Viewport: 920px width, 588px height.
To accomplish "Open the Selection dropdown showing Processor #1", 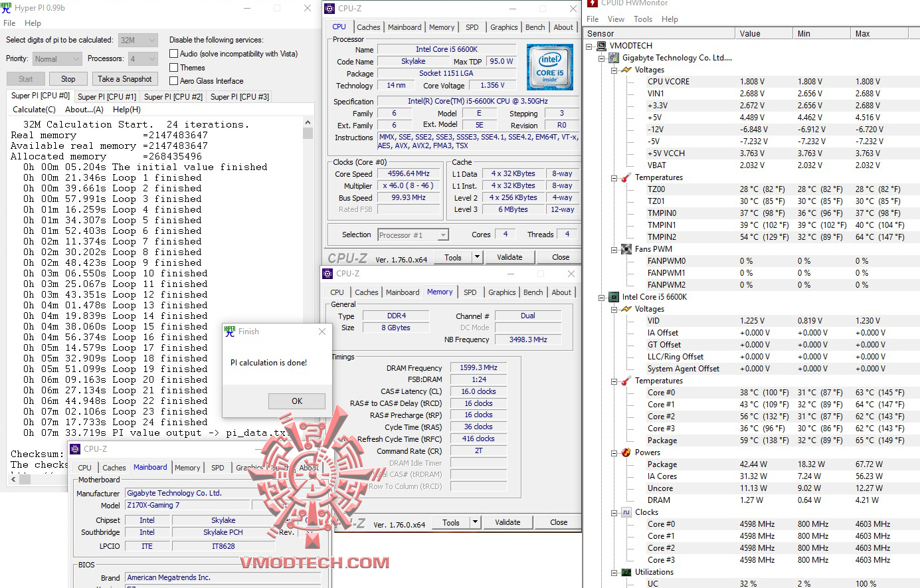I will tap(413, 235).
